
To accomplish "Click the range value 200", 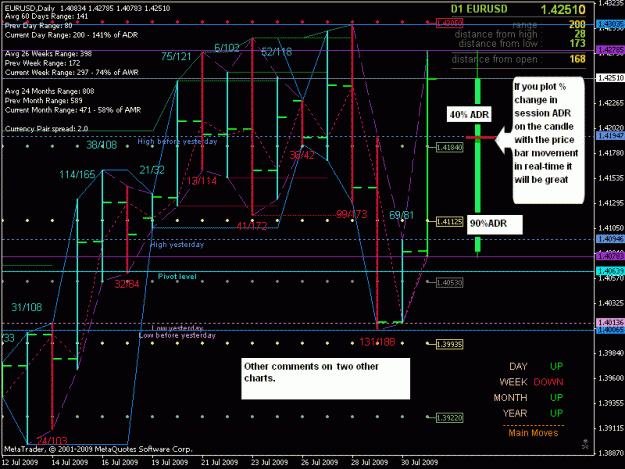I will coord(577,25).
